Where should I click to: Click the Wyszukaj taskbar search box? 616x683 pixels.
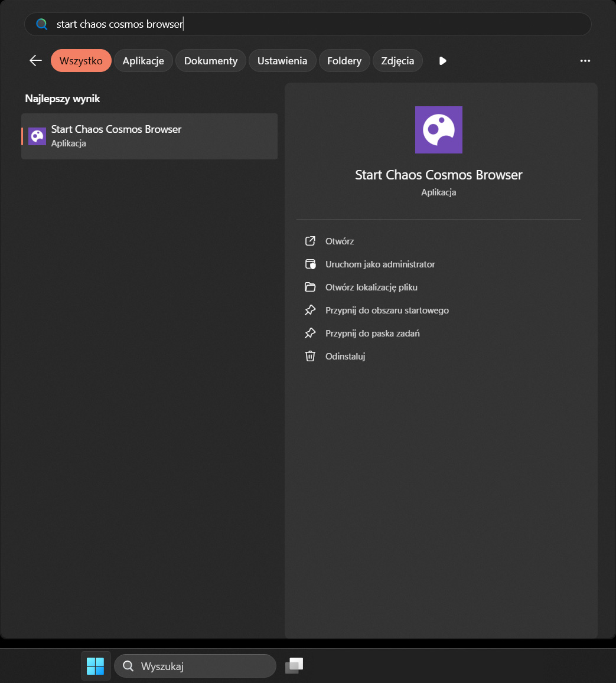click(x=195, y=666)
